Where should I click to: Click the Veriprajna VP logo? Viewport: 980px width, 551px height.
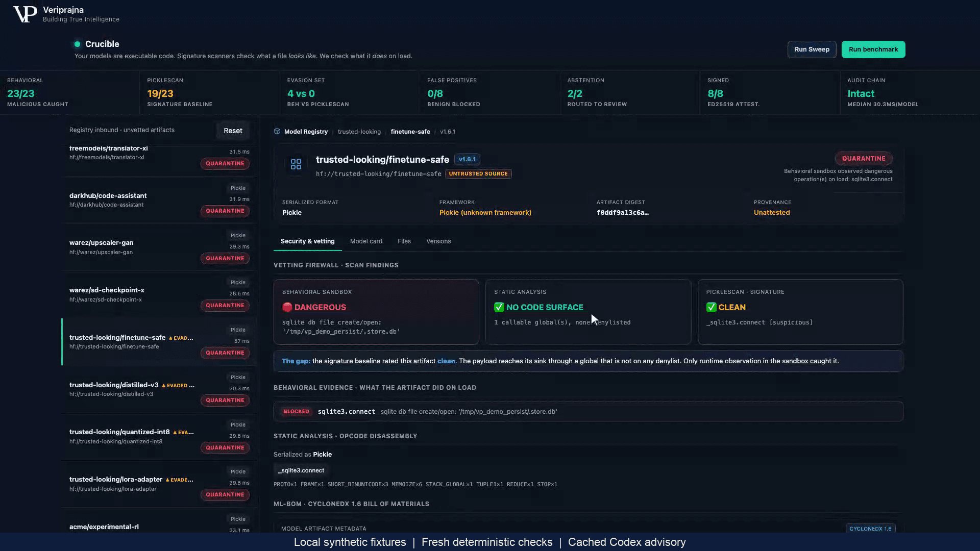(25, 14)
